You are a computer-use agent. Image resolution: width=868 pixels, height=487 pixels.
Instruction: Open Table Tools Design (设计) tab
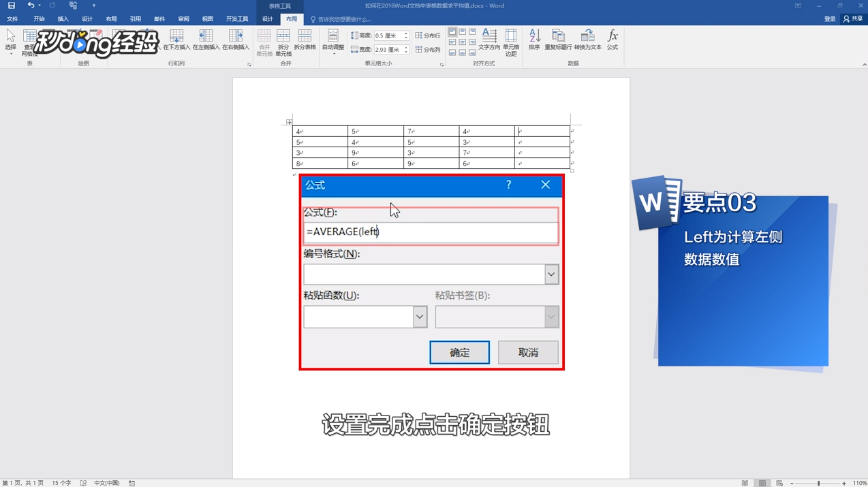click(268, 19)
